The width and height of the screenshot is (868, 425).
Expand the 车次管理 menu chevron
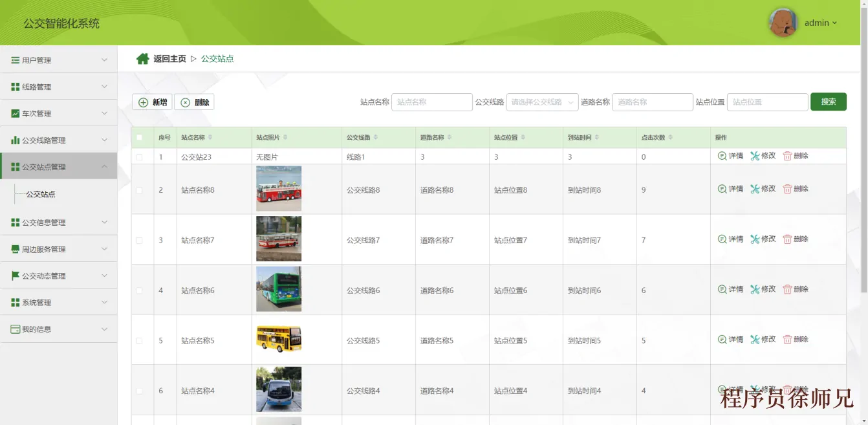(x=104, y=113)
